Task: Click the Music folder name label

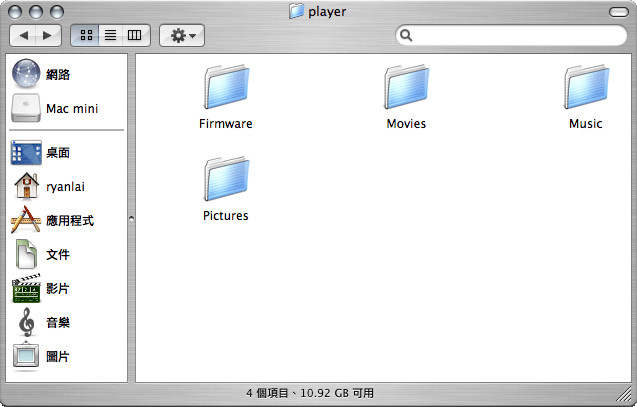Action: (x=585, y=123)
